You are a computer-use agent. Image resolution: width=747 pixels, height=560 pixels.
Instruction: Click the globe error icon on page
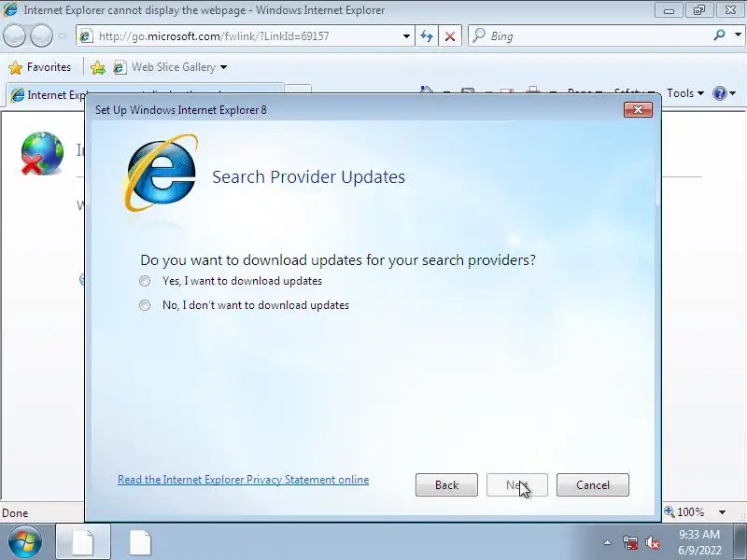(x=42, y=153)
